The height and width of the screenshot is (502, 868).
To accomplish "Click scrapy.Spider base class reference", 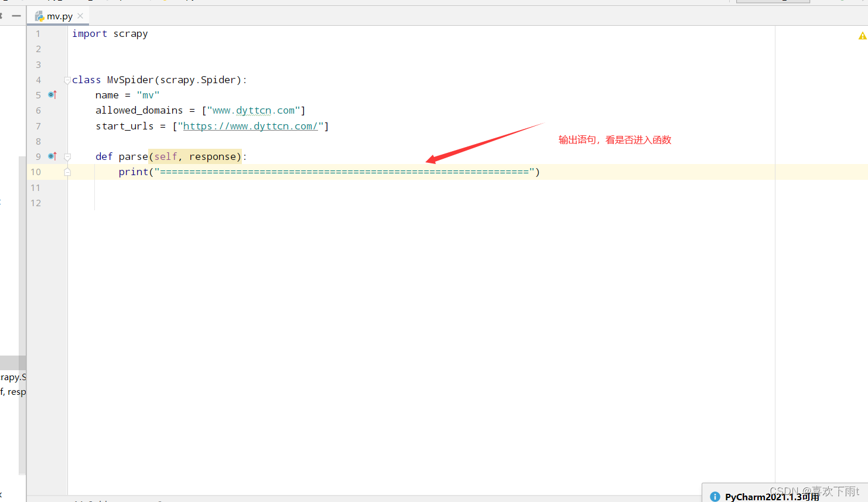I will click(198, 80).
